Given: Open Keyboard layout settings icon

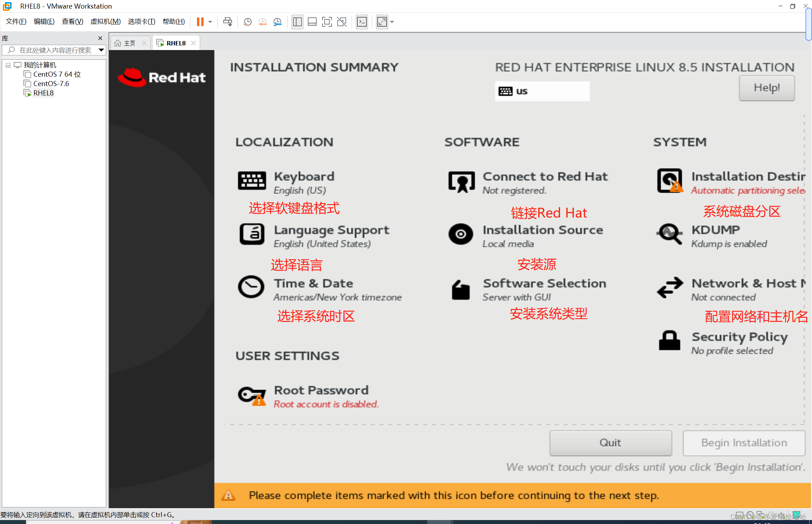Looking at the screenshot, I should (252, 180).
